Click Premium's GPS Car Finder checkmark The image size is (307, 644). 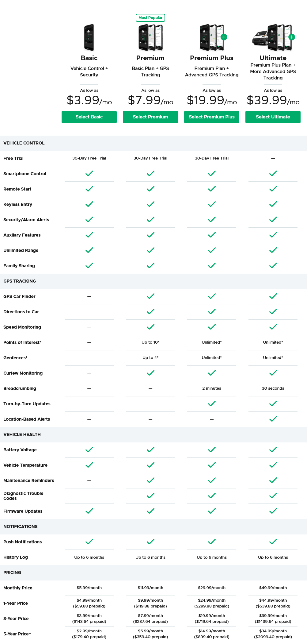pyautogui.click(x=150, y=296)
